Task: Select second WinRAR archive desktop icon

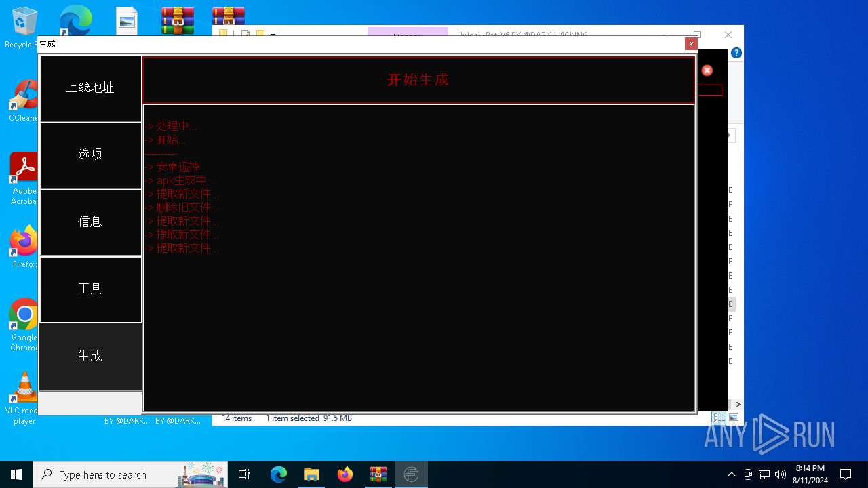Action: pos(228,15)
